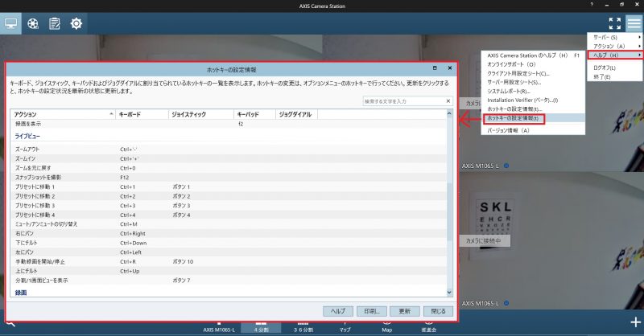Select the 4 分割 view tab
This screenshot has height=336, width=644.
tap(261, 327)
